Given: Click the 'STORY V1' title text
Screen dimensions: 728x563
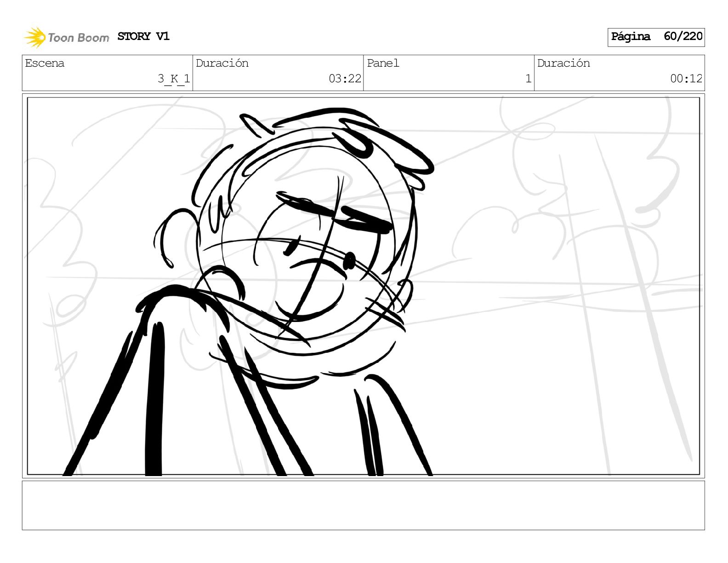Looking at the screenshot, I should (x=143, y=36).
